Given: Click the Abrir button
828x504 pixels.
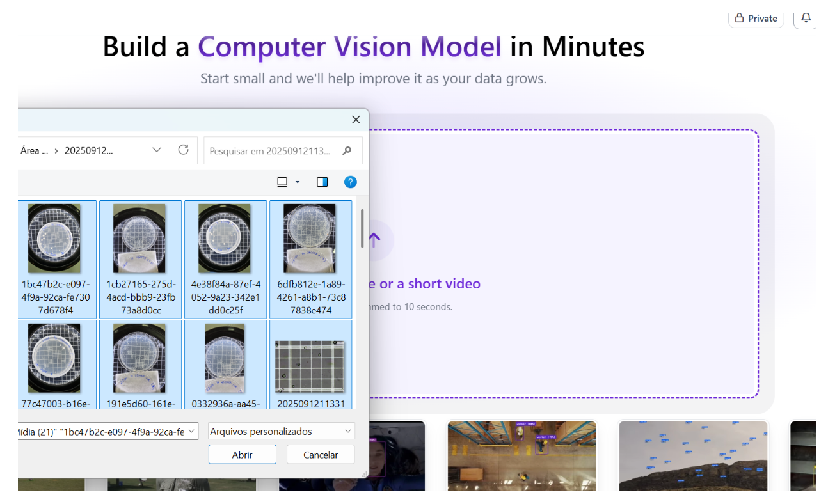Looking at the screenshot, I should coord(242,455).
